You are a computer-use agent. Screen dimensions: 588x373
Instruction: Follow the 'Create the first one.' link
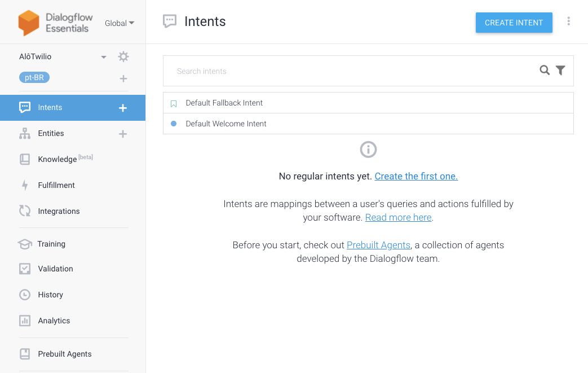pos(416,177)
